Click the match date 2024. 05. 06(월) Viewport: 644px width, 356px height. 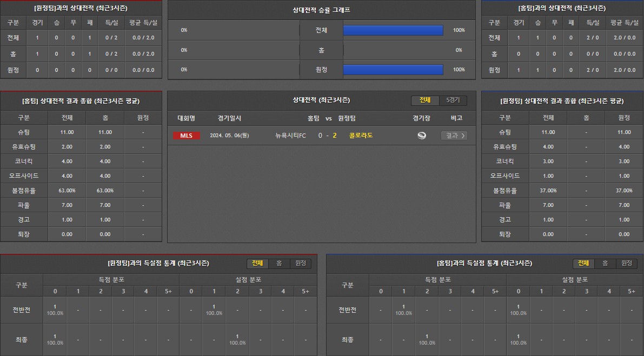(229, 136)
